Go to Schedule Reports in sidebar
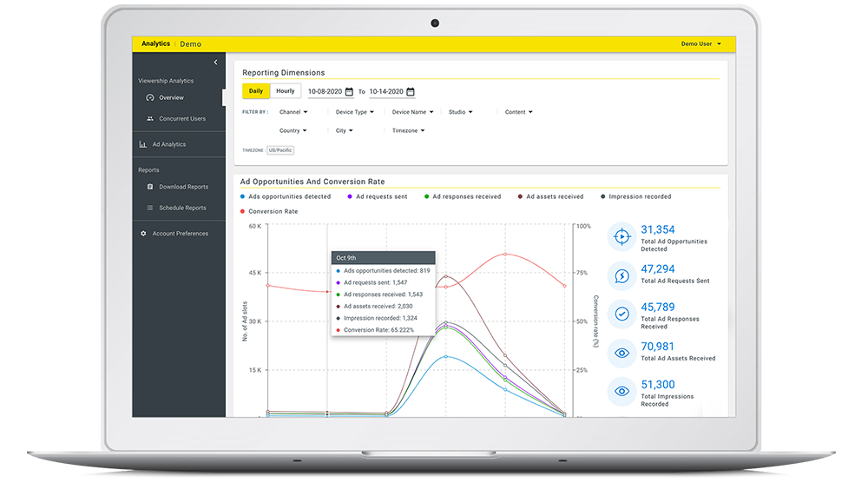 click(x=182, y=208)
